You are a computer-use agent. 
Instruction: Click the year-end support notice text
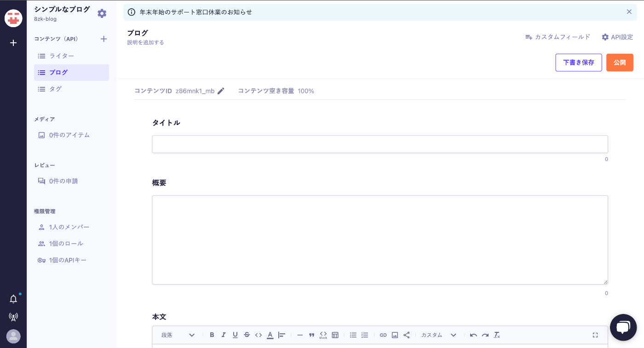click(x=196, y=12)
